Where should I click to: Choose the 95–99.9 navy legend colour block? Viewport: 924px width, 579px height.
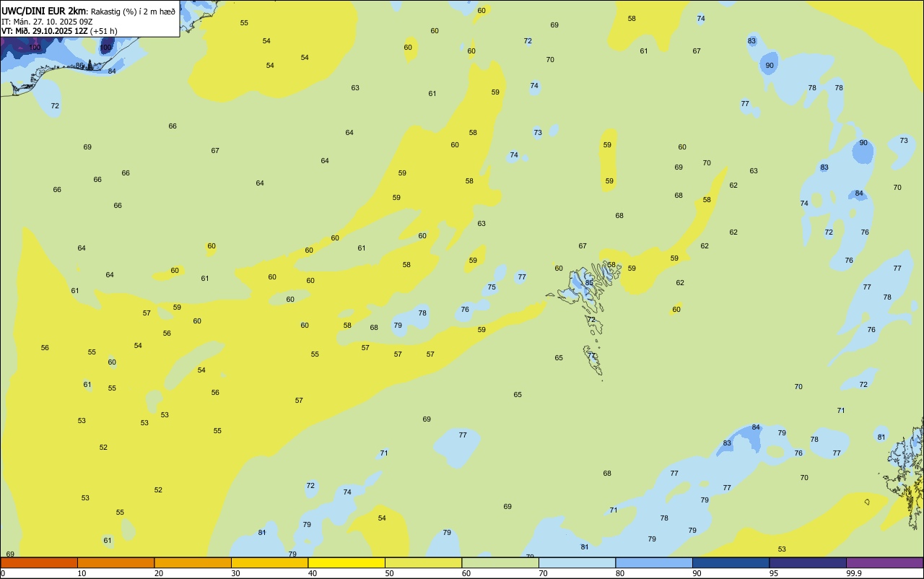tap(808, 562)
